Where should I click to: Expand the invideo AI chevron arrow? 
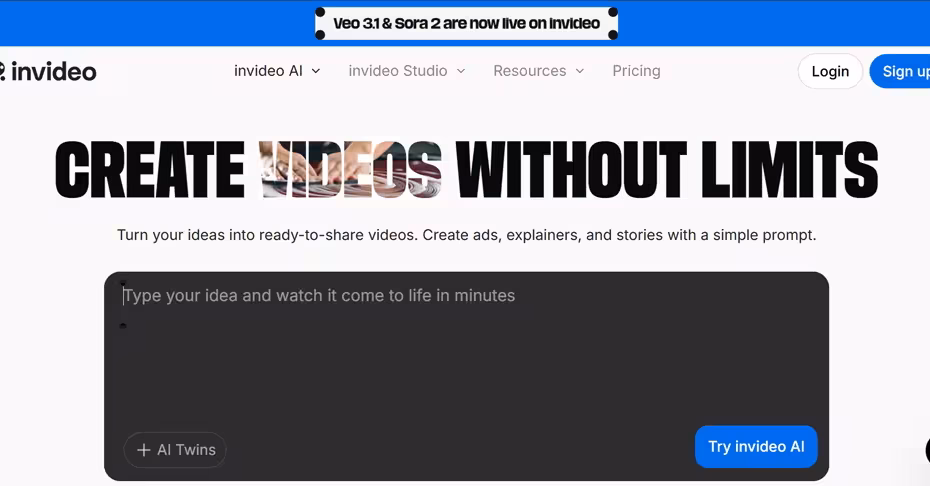(316, 71)
